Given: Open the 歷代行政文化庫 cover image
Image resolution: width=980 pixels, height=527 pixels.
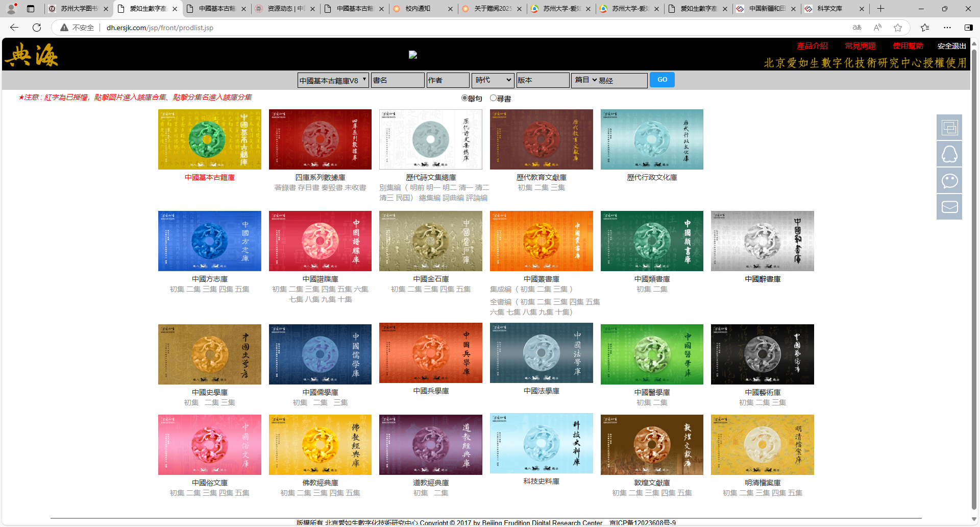Looking at the screenshot, I should pyautogui.click(x=652, y=139).
